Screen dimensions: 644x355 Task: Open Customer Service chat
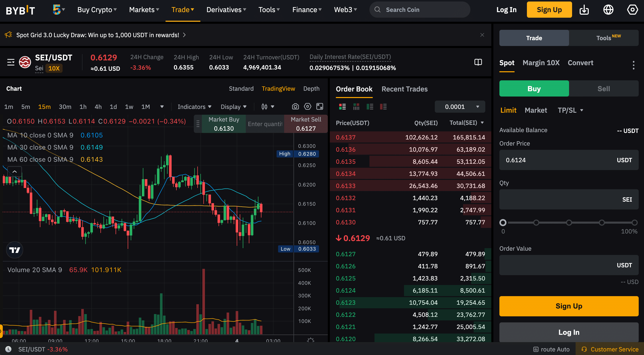[x=610, y=349]
